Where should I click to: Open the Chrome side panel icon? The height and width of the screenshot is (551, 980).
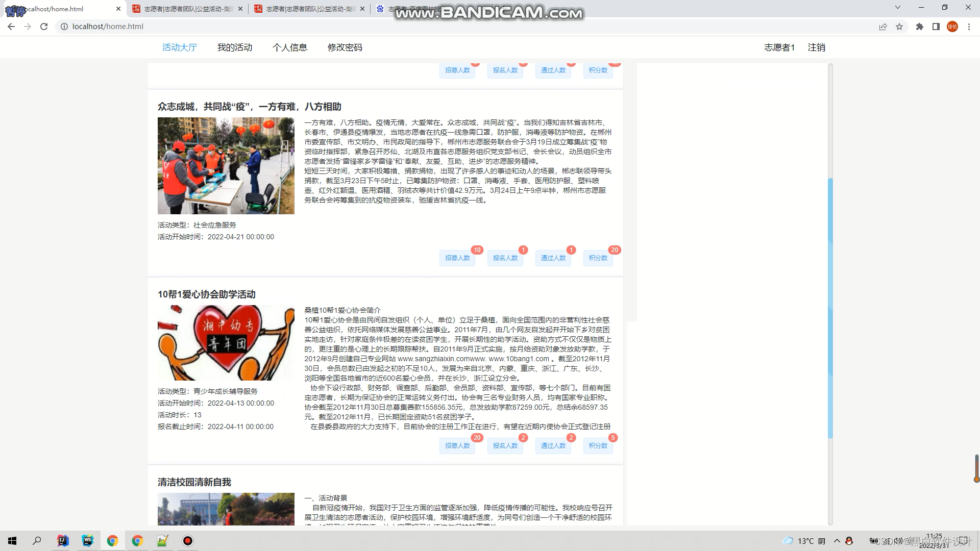point(936,27)
